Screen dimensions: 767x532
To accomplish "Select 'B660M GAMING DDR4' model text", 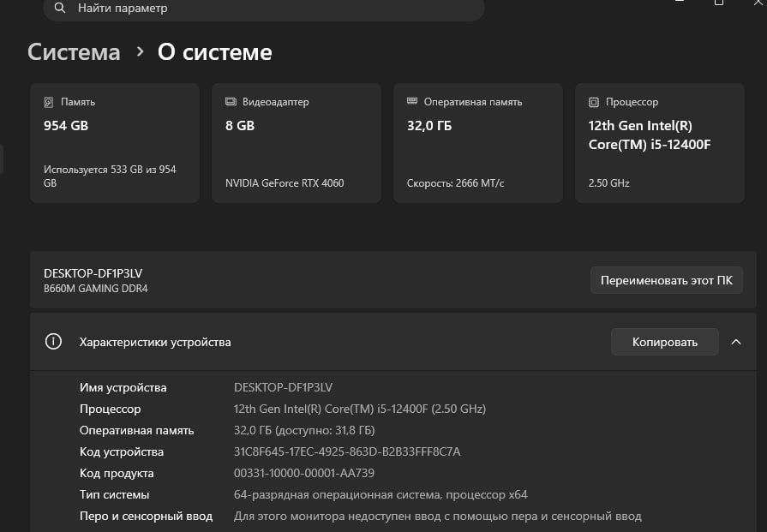I will click(x=96, y=289).
